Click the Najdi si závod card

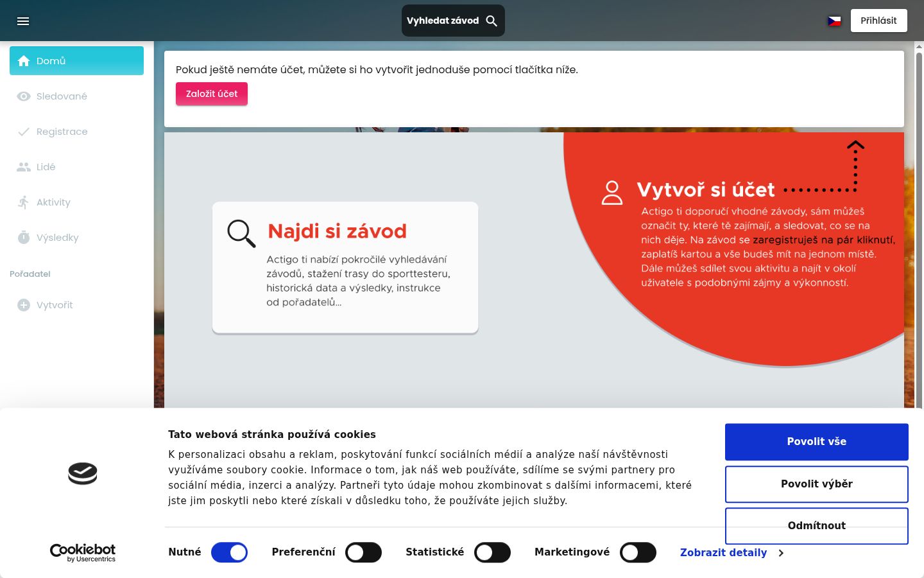(x=345, y=267)
